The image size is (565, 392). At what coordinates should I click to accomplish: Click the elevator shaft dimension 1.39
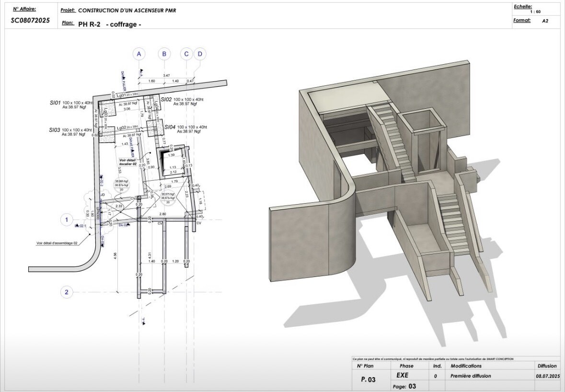tap(172, 155)
